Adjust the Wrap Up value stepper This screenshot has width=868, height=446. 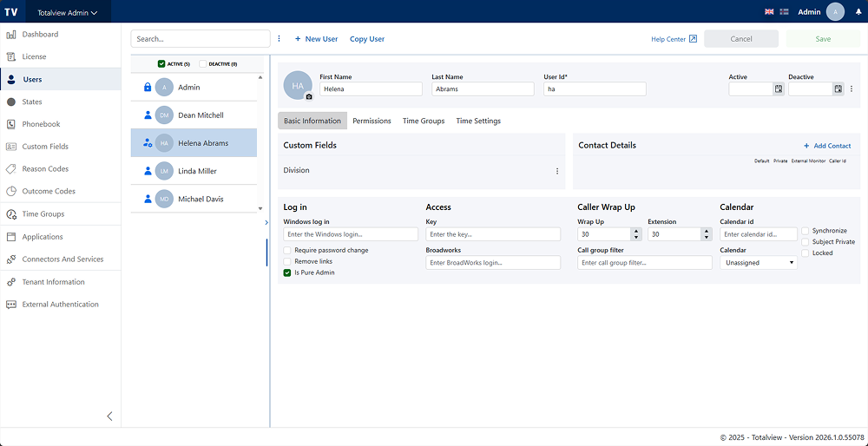pos(636,234)
